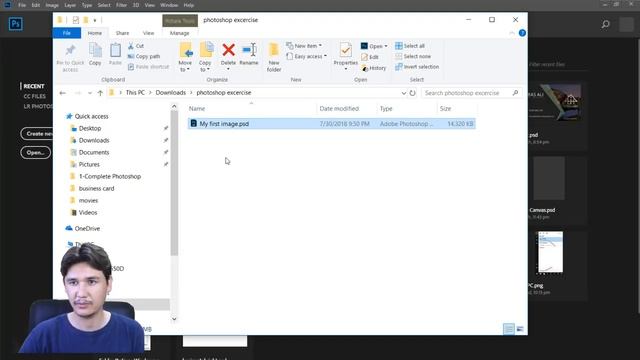
Task: Open file Properties from the ribbon
Action: pyautogui.click(x=346, y=56)
